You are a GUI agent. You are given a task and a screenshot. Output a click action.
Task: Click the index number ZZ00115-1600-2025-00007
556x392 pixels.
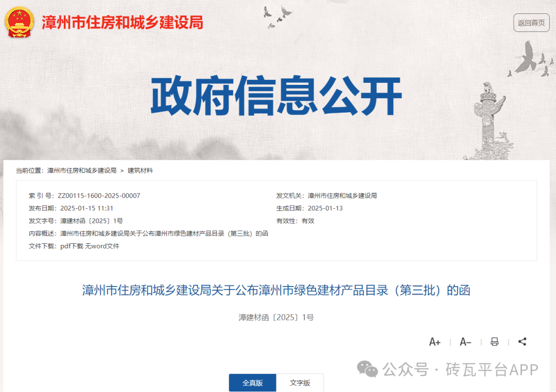pyautogui.click(x=99, y=195)
